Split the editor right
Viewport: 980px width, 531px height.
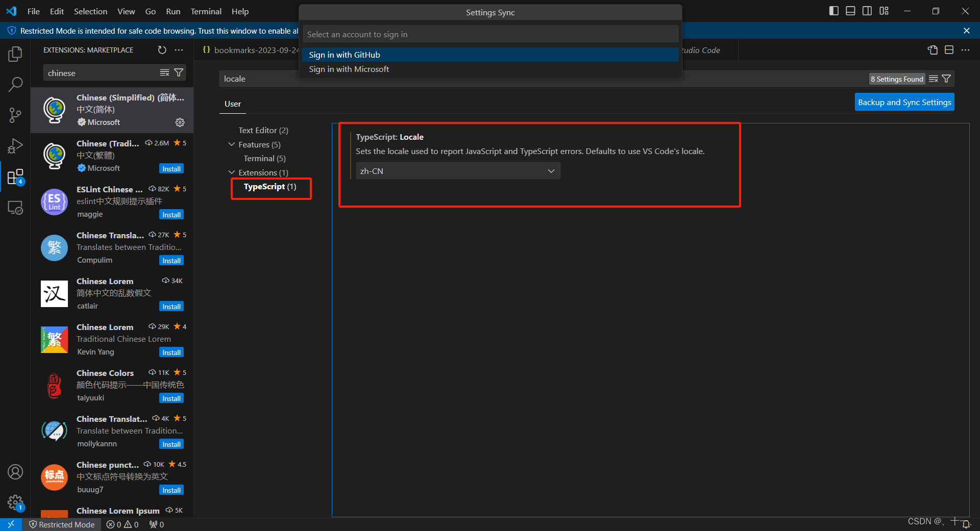tap(949, 50)
